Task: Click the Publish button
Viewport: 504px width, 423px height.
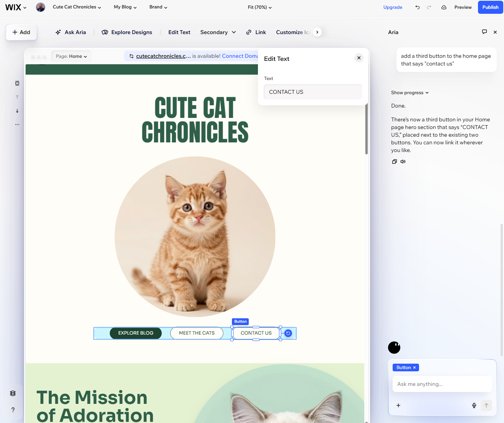Action: click(490, 7)
